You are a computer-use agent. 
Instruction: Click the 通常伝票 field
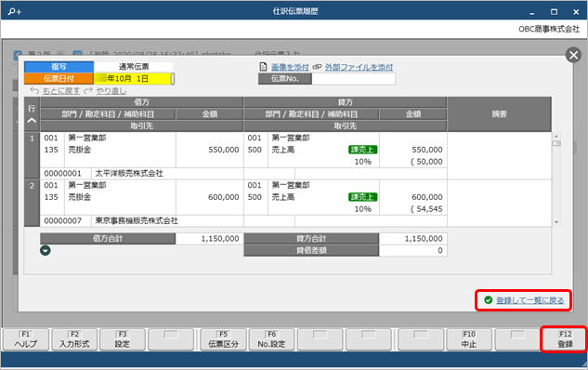click(x=133, y=67)
